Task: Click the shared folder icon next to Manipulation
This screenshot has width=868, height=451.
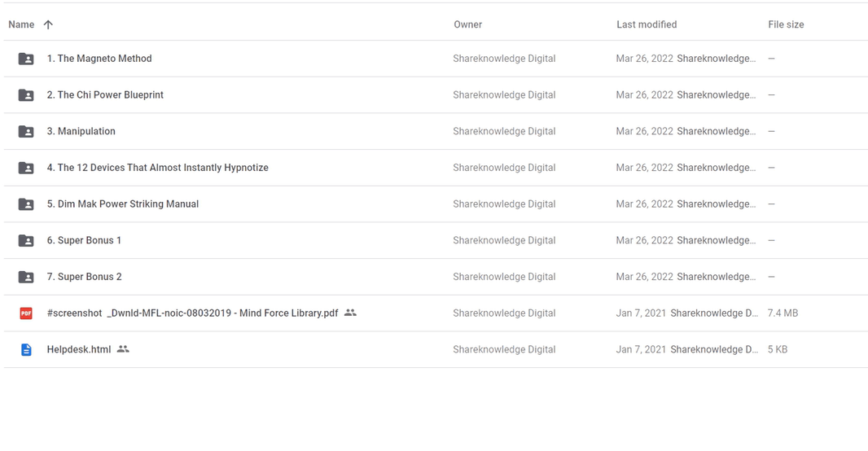Action: (x=26, y=131)
